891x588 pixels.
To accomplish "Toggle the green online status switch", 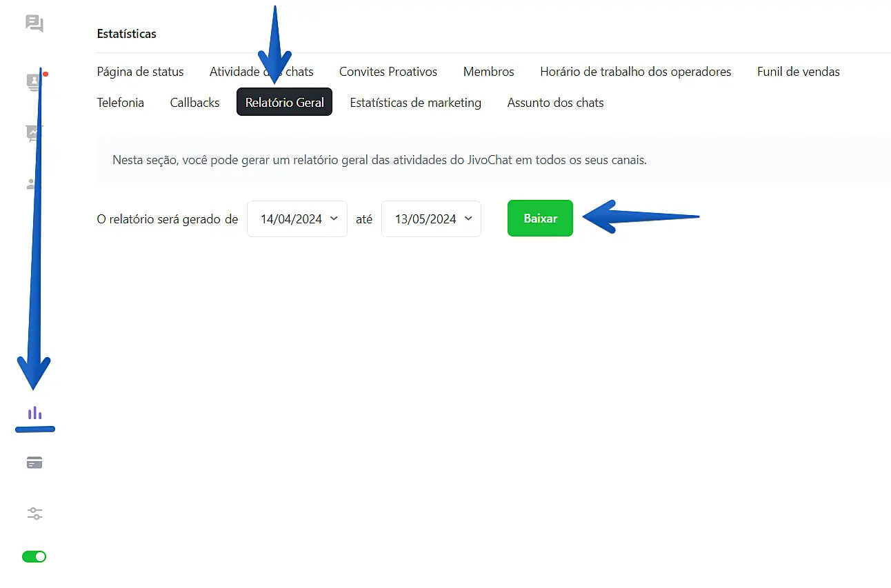I will tap(34, 556).
